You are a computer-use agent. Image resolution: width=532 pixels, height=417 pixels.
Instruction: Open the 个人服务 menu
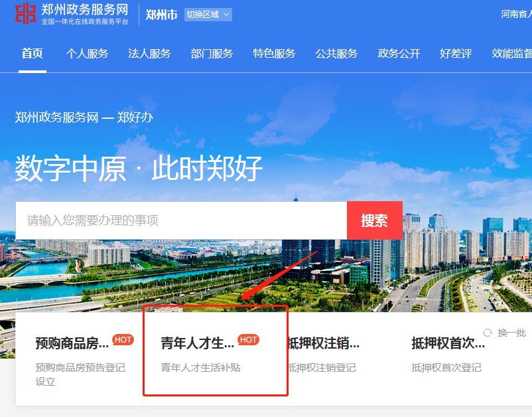(x=87, y=53)
